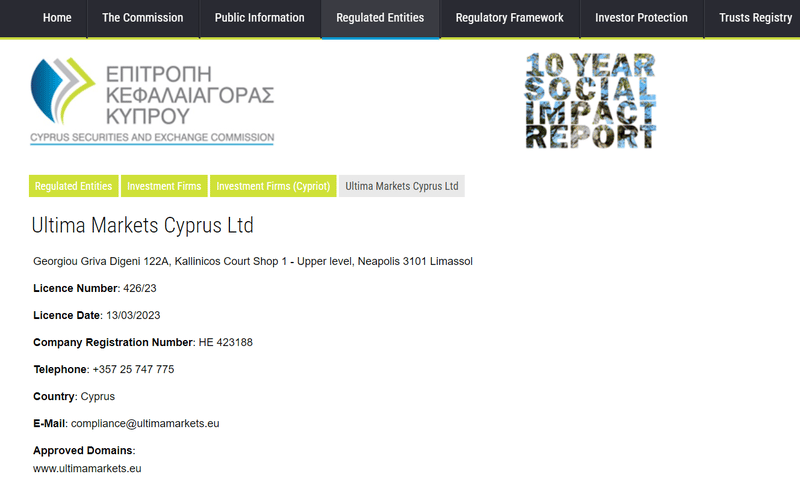Go to Investment Firms breadcrumb
This screenshot has height=477, width=800.
click(x=164, y=186)
